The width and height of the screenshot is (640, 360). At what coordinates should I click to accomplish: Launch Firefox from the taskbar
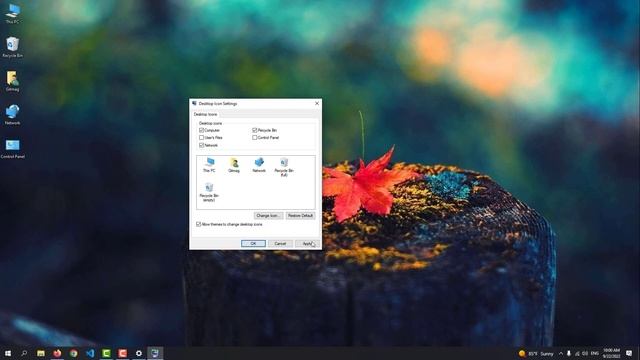(x=57, y=353)
